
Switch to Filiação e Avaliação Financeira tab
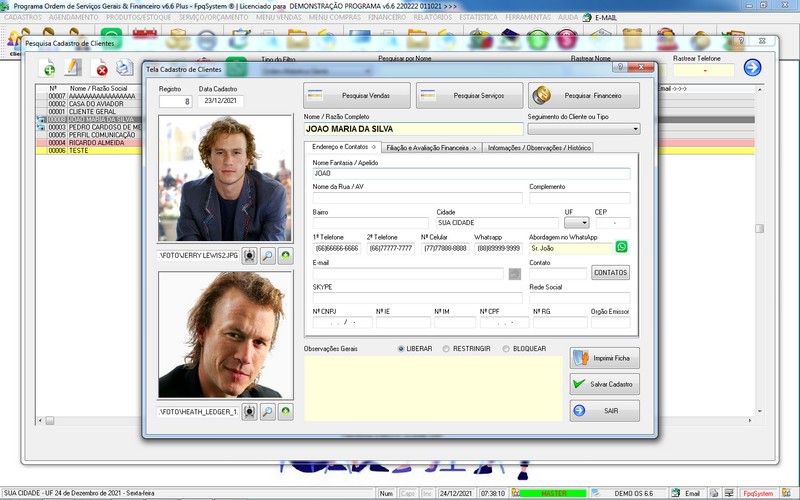tap(431, 147)
